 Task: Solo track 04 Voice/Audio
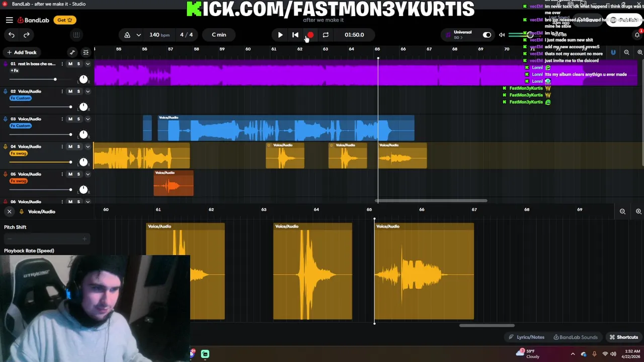click(x=78, y=147)
